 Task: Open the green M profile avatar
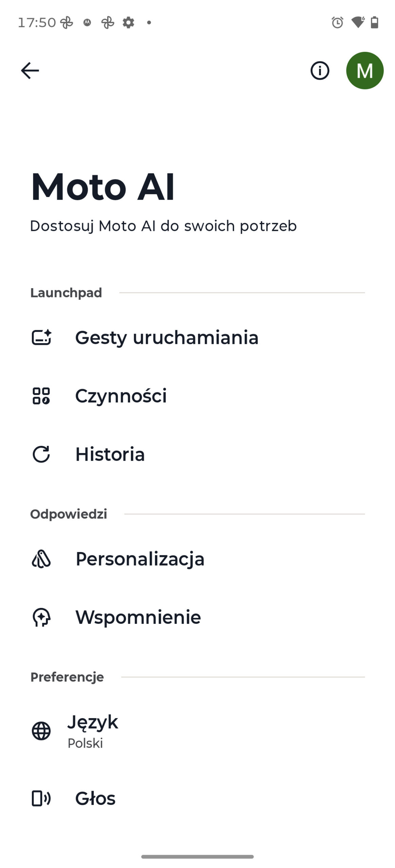click(365, 71)
